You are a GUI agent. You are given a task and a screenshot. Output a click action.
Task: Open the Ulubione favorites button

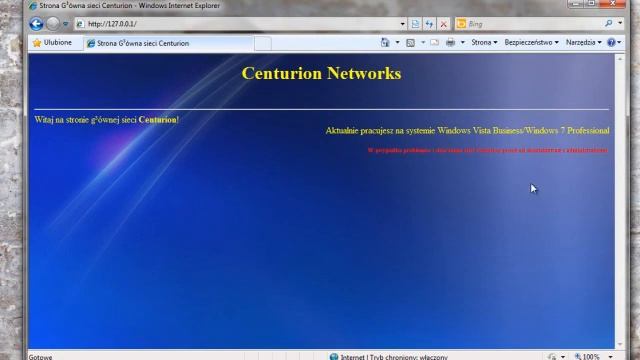pyautogui.click(x=52, y=42)
